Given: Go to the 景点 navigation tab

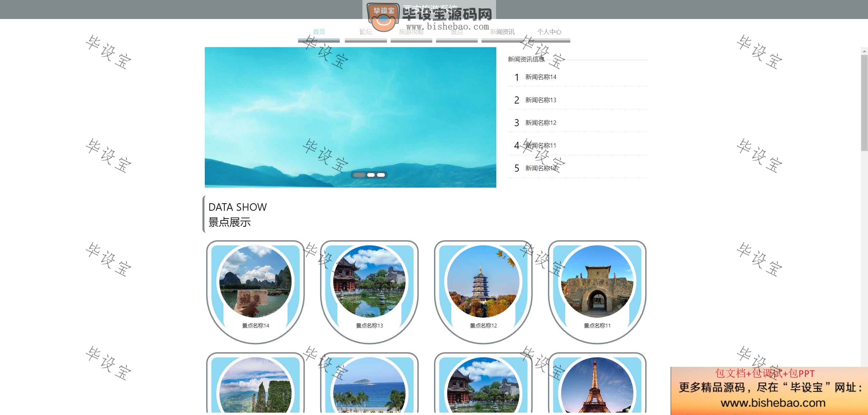Looking at the screenshot, I should (x=457, y=32).
